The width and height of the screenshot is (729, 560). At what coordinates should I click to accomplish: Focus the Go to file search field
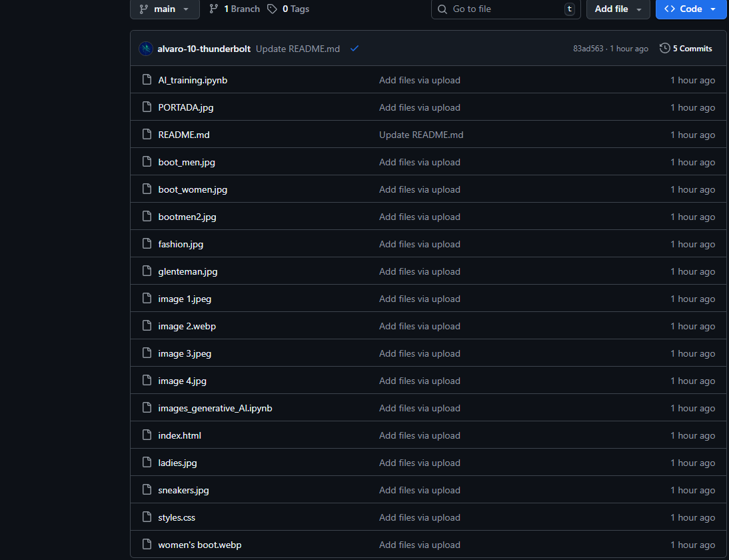tap(506, 9)
